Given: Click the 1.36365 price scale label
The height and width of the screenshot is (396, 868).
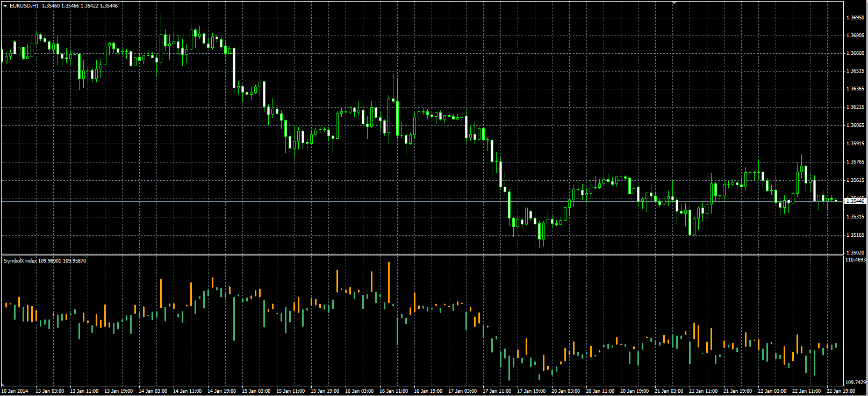Looking at the screenshot, I should [855, 88].
